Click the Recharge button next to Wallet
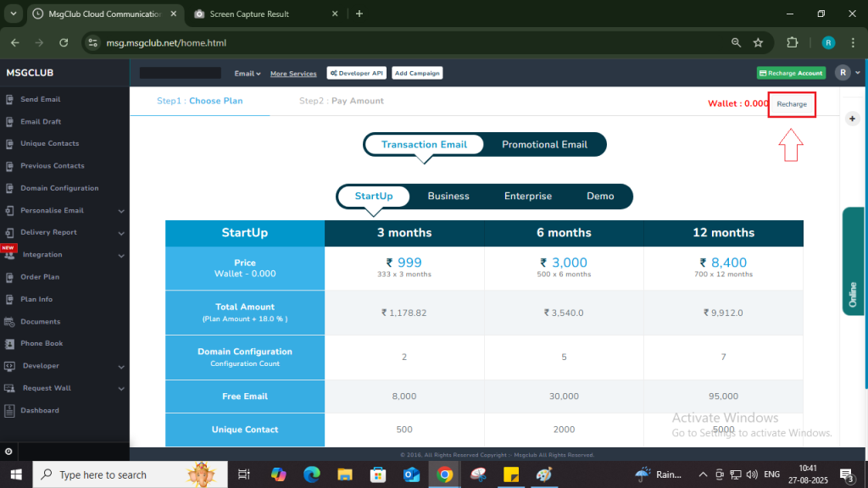868x488 pixels. (x=792, y=104)
